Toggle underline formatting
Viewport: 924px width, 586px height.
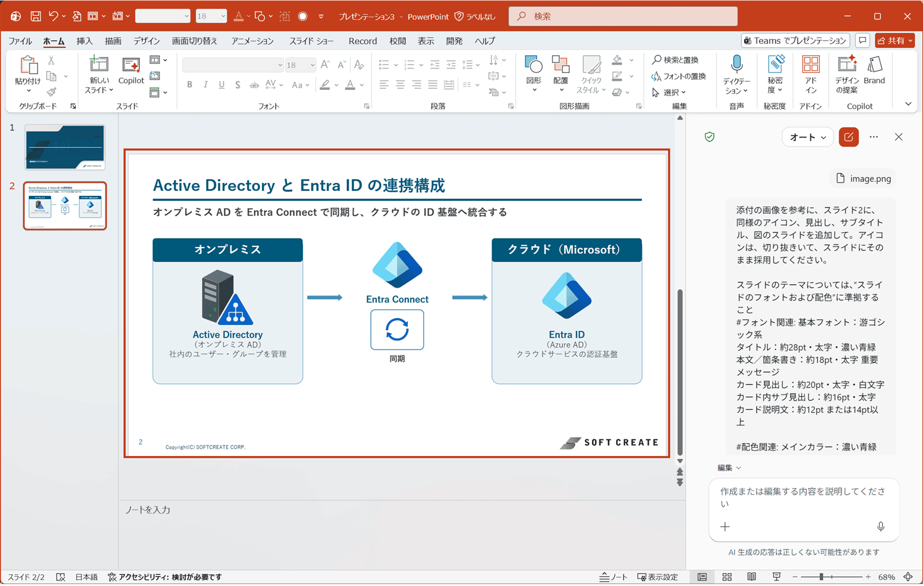coord(222,85)
